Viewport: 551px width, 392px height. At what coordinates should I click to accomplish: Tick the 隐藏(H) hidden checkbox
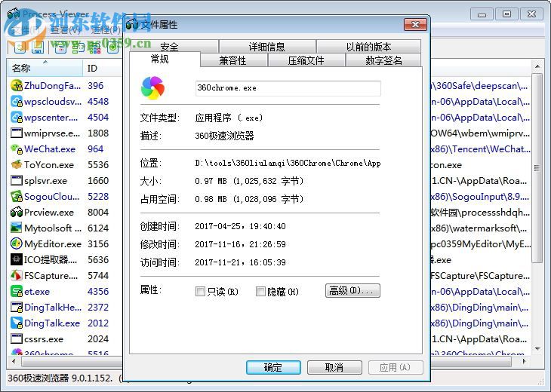coord(260,291)
